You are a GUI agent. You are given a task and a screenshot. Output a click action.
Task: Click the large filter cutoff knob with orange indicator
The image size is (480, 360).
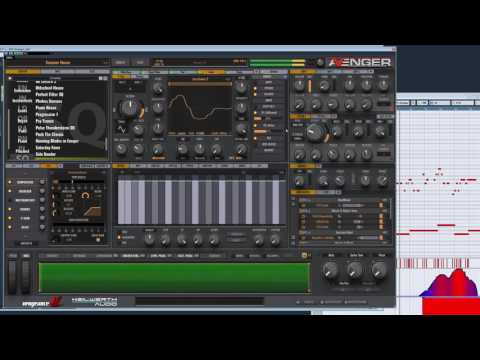coord(315,133)
